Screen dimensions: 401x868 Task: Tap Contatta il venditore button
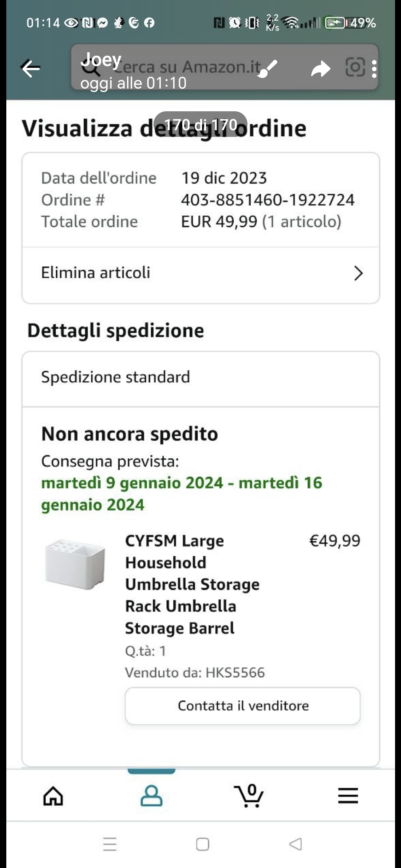click(x=243, y=706)
